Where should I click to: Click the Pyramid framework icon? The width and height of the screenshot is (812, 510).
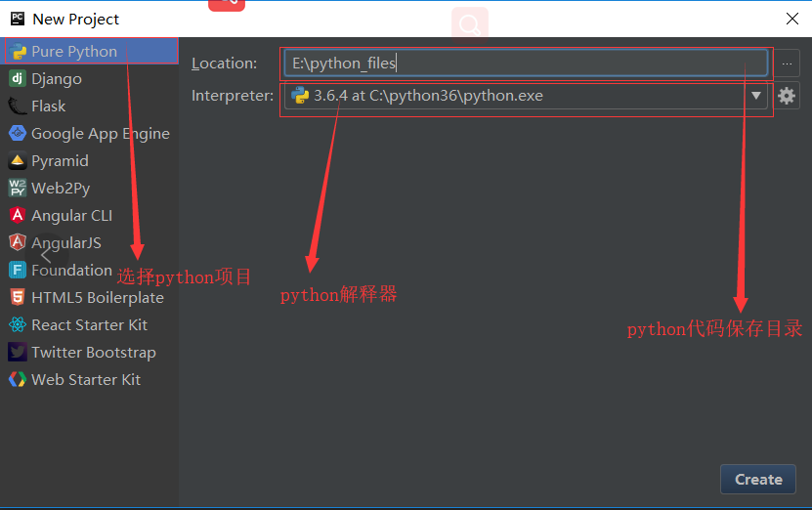pyautogui.click(x=18, y=161)
